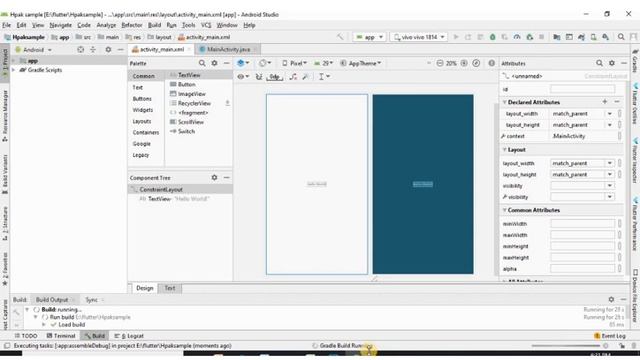Image resolution: width=640 pixels, height=360 pixels.
Task: Minimize the Palette panel
Action: point(227,63)
